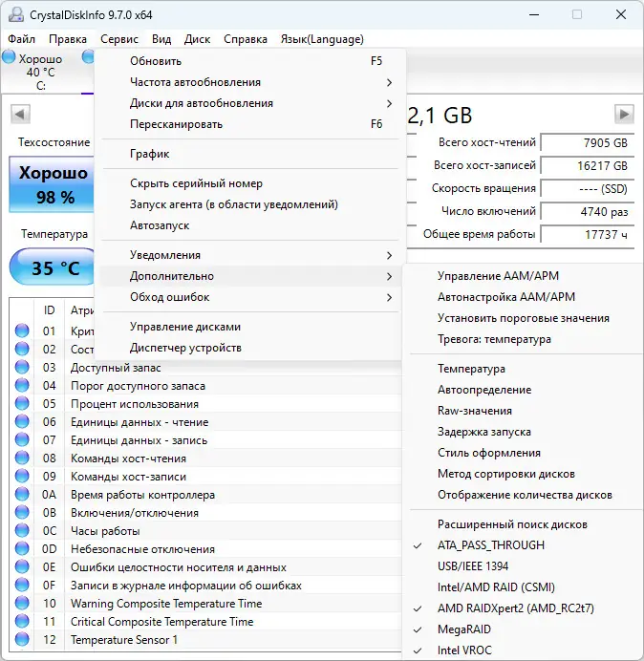Click the next disk right arrow button

[x=624, y=114]
